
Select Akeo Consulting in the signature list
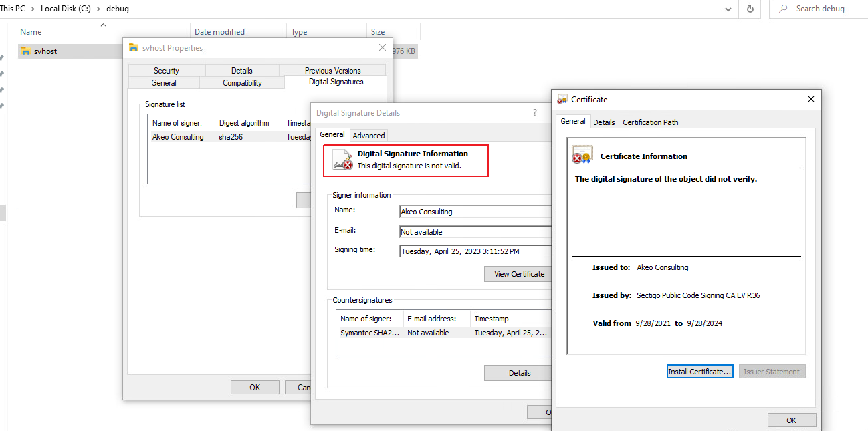178,137
